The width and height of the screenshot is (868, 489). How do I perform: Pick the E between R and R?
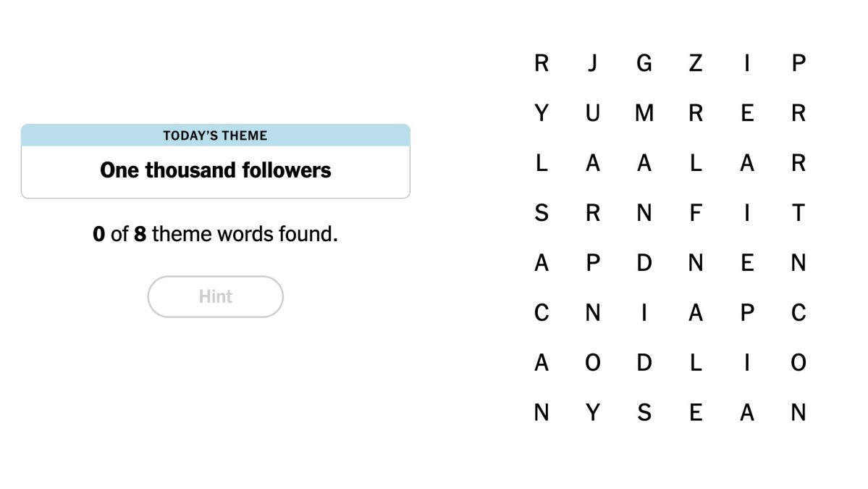coord(746,113)
